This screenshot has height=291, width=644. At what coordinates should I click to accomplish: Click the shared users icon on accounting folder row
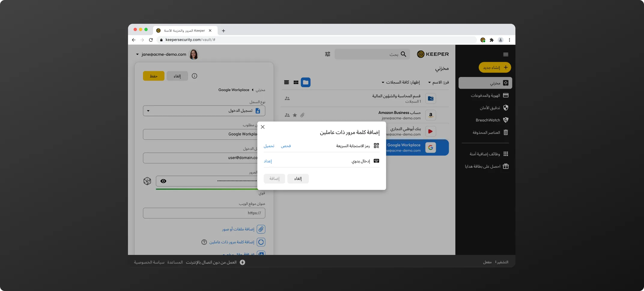(x=287, y=98)
